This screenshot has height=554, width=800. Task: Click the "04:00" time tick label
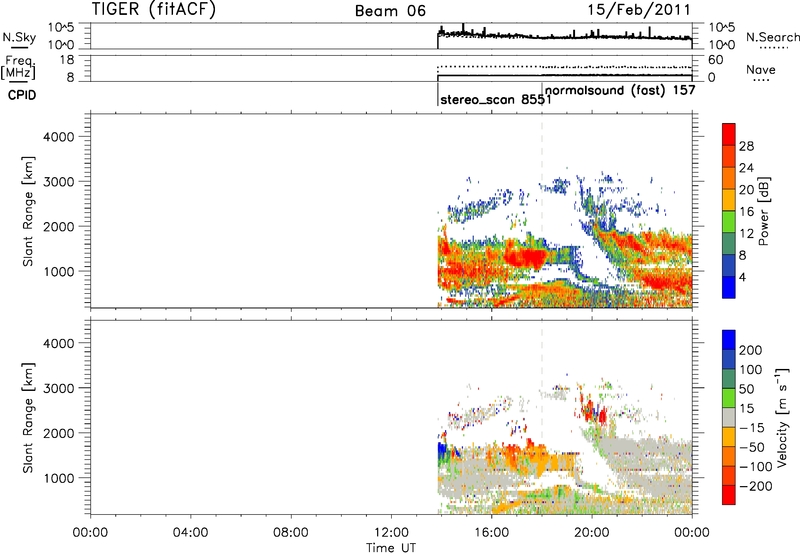pos(190,533)
